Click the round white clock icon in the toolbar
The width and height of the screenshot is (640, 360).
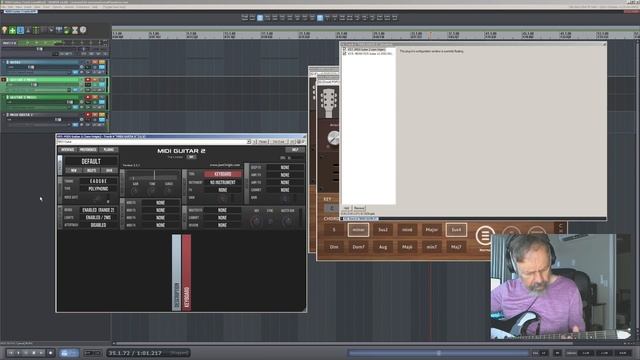coord(83,30)
